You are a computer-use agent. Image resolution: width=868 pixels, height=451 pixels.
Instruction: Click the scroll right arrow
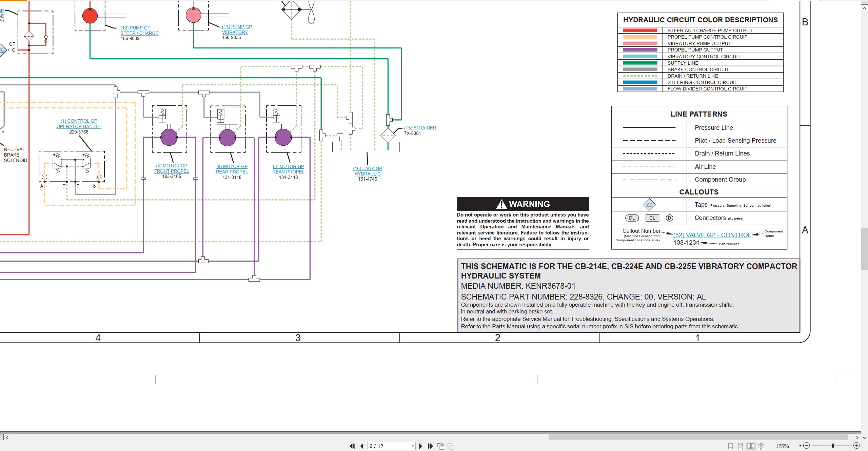(857, 437)
